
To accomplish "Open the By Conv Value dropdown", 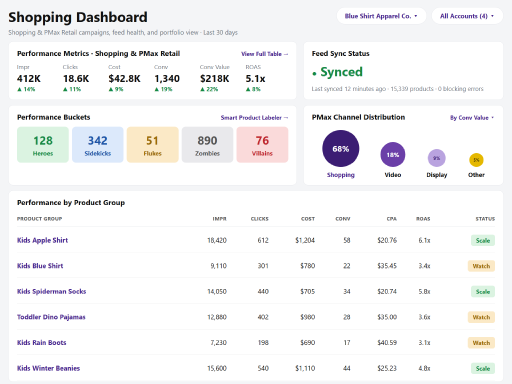I will [472, 118].
